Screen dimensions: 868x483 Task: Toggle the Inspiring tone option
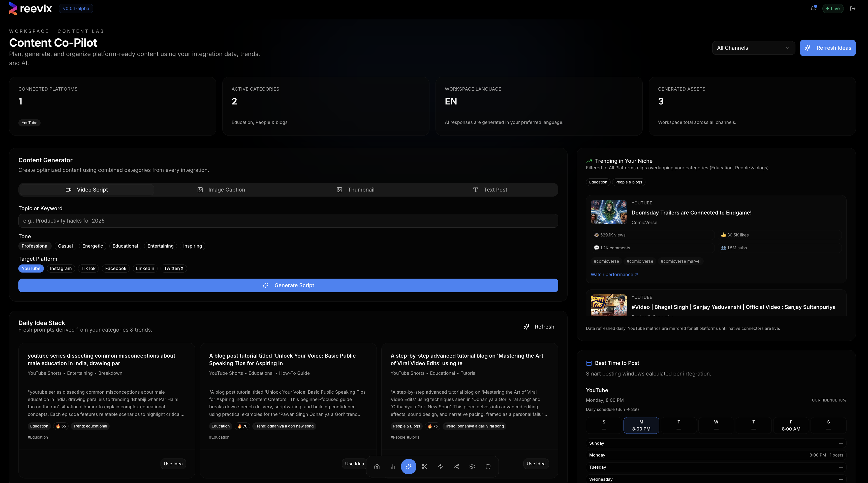pyautogui.click(x=192, y=246)
